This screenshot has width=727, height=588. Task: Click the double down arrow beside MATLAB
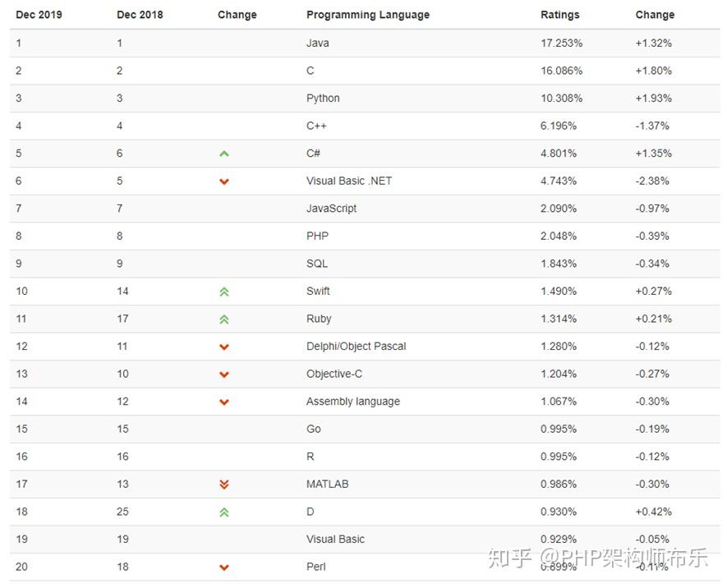[223, 485]
